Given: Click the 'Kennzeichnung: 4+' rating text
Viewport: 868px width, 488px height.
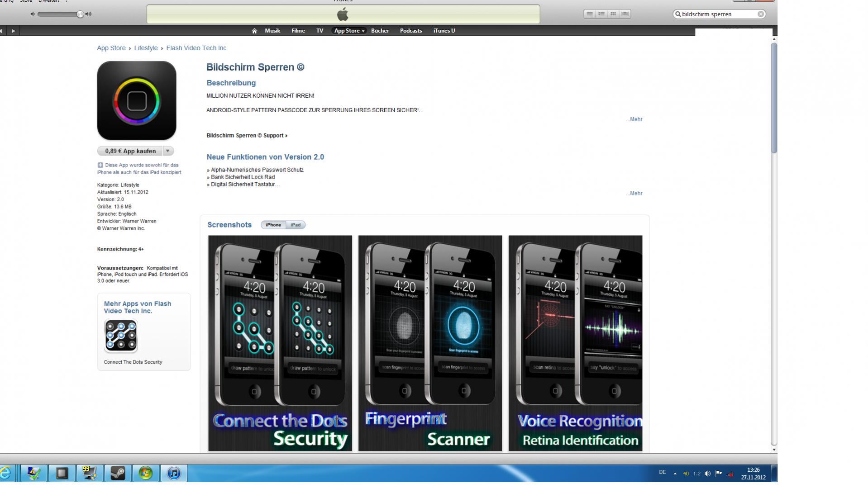Looking at the screenshot, I should [x=120, y=249].
